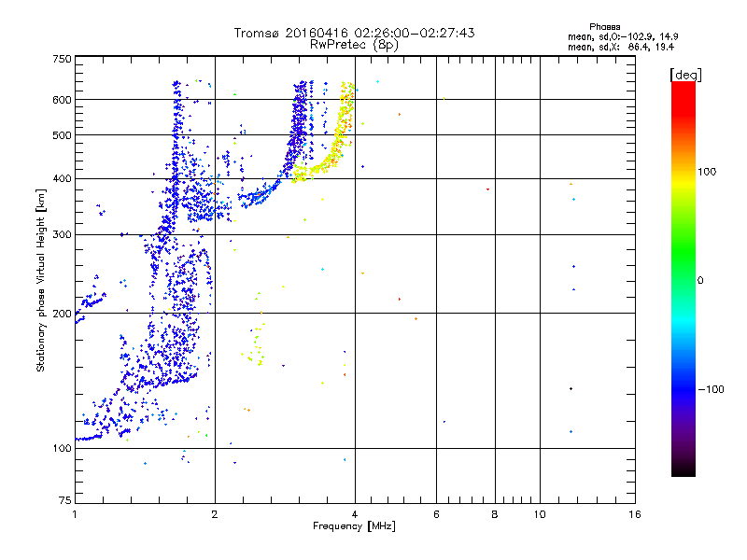Image resolution: width=747 pixels, height=560 pixels.
Task: Click the y-axis tick label '600'
Action: 62,100
